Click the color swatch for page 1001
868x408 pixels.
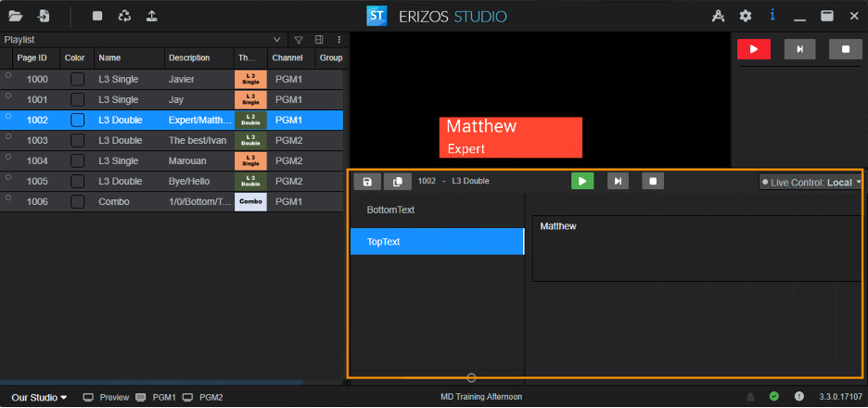pyautogui.click(x=78, y=99)
